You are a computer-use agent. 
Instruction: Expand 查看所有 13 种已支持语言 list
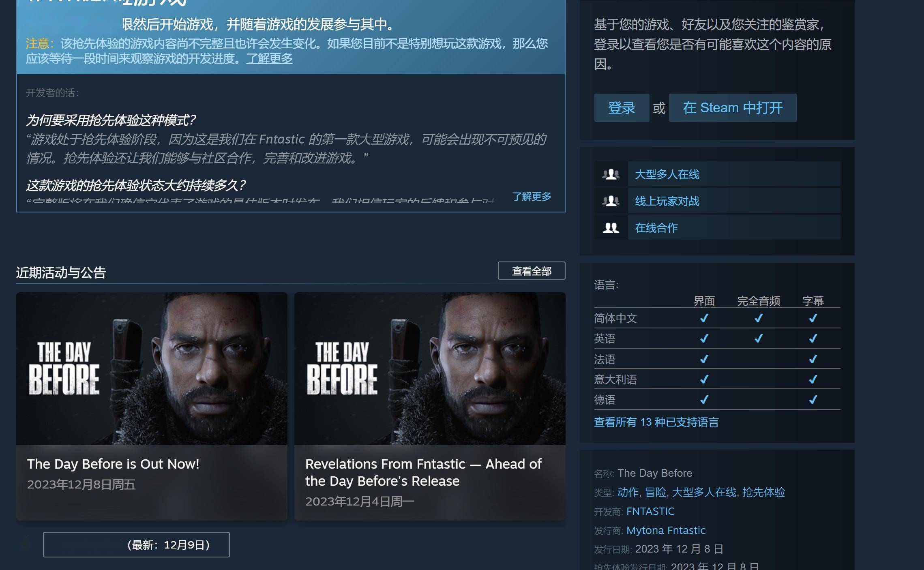pos(656,422)
